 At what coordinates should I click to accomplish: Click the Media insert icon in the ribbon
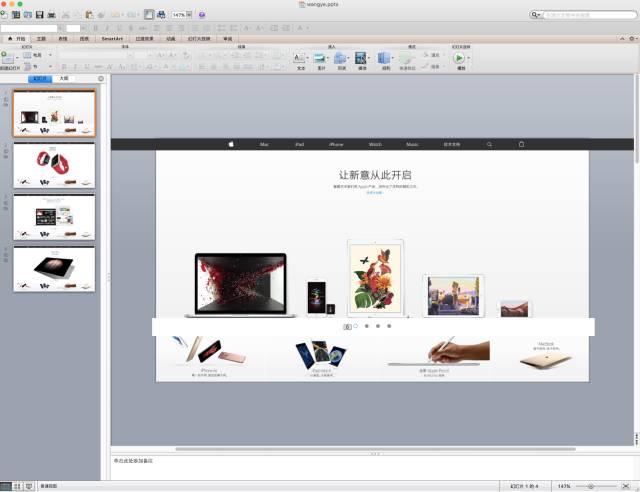pos(360,58)
